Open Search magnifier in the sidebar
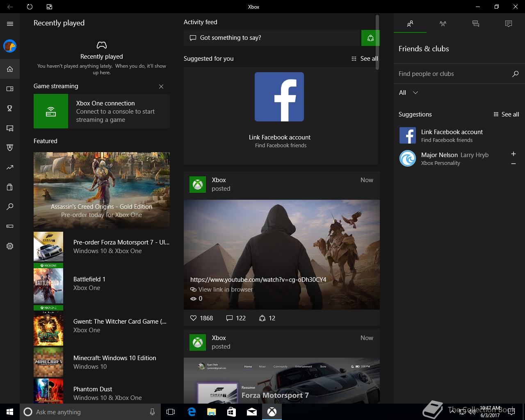 tap(10, 207)
